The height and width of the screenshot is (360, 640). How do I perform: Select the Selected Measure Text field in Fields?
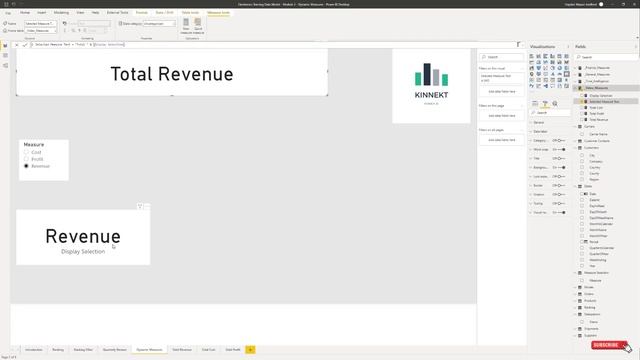[x=604, y=101]
